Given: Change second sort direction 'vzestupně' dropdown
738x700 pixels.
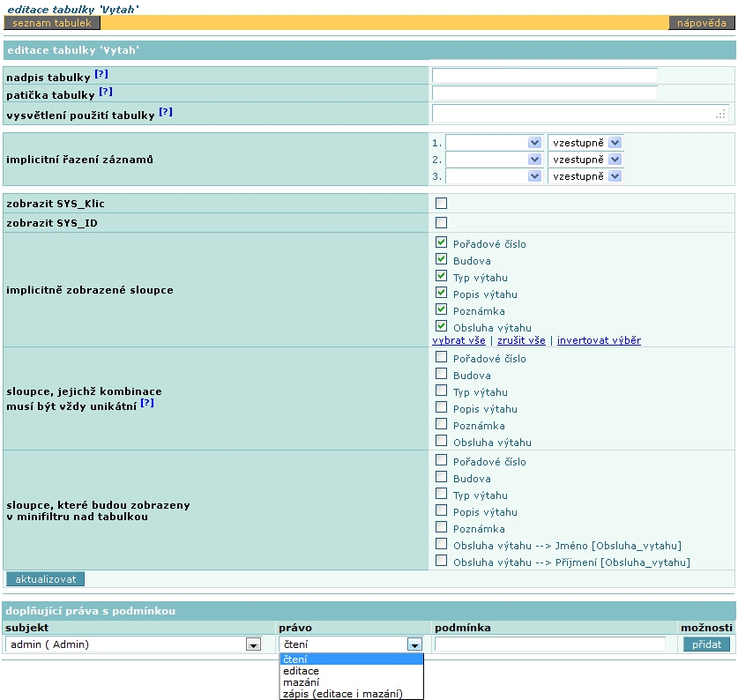Looking at the screenshot, I should pyautogui.click(x=585, y=160).
